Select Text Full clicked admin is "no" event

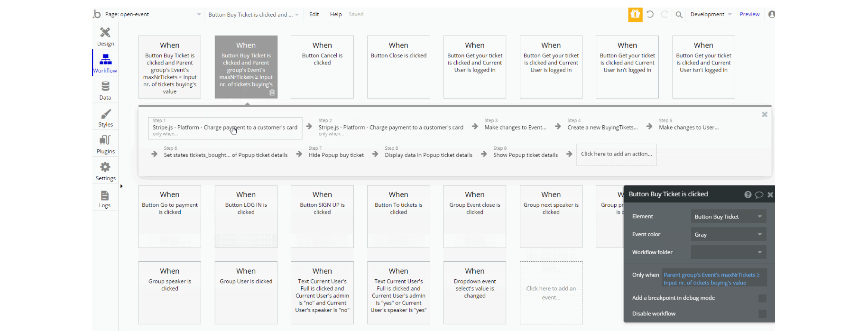pyautogui.click(x=322, y=293)
